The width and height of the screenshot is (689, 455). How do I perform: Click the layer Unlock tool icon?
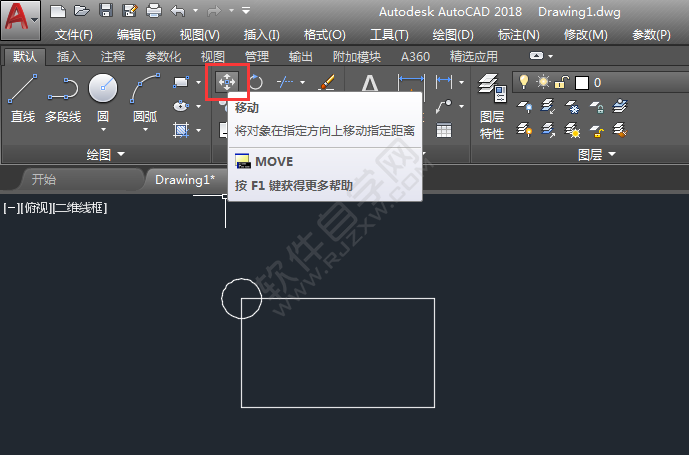coord(596,130)
